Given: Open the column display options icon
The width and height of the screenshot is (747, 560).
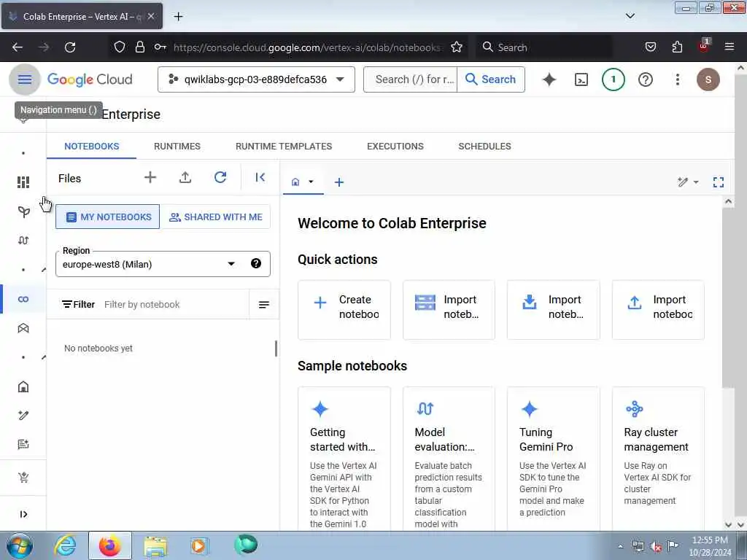Looking at the screenshot, I should pos(264,305).
